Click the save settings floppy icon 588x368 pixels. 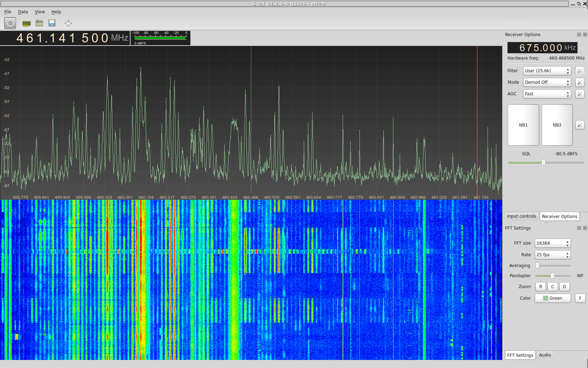(x=52, y=23)
